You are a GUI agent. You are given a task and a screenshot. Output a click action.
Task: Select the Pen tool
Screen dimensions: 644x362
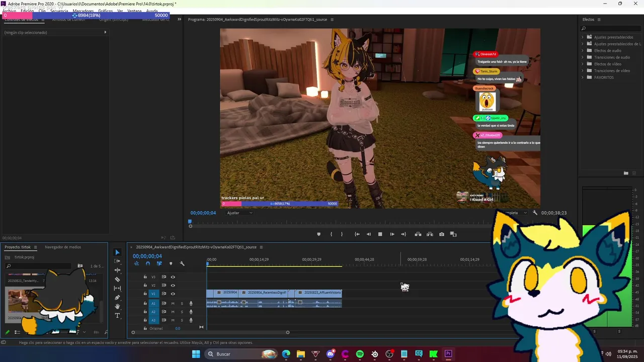click(118, 297)
